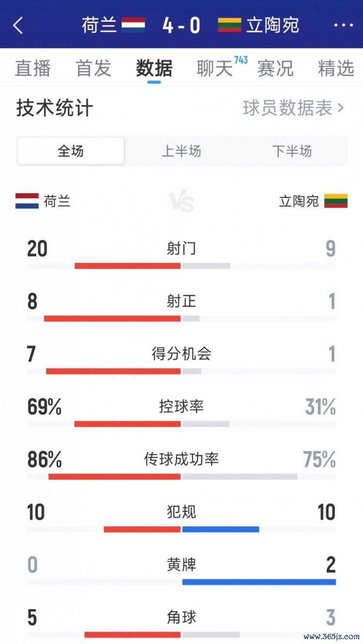Open the 直播 live tab
This screenshot has width=363, height=644.
[x=33, y=68]
